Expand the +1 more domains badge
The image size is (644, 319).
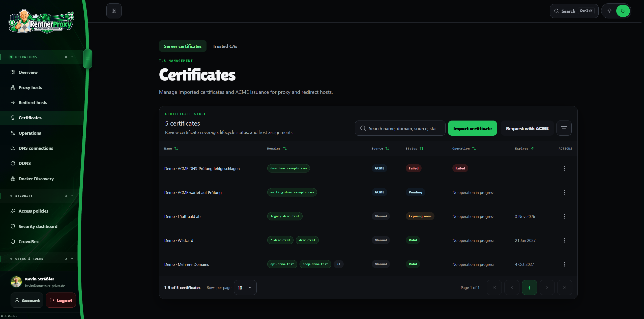(x=339, y=264)
